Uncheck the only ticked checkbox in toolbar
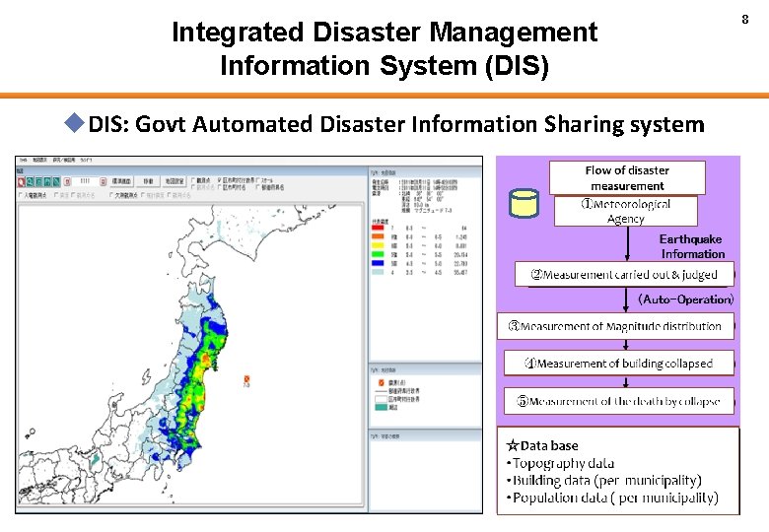Viewport: 769px width, 532px height. 219,179
